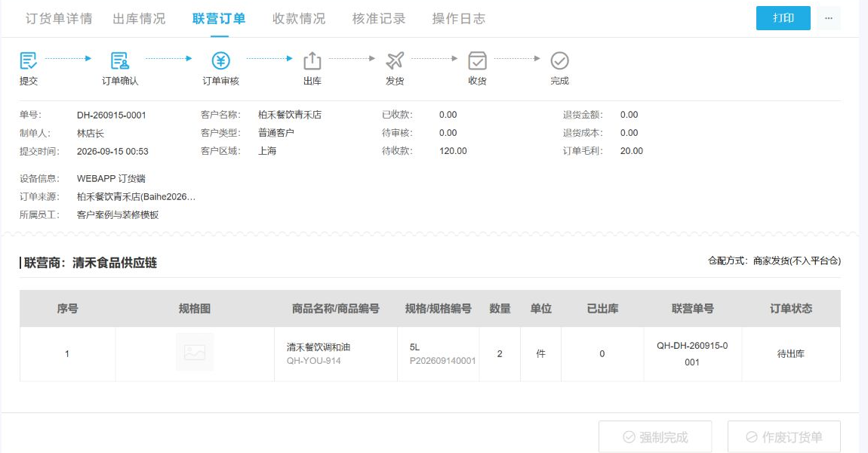868x453 pixels.
Task: Click customer name 柏禾餐饮青禾店
Action: [290, 115]
